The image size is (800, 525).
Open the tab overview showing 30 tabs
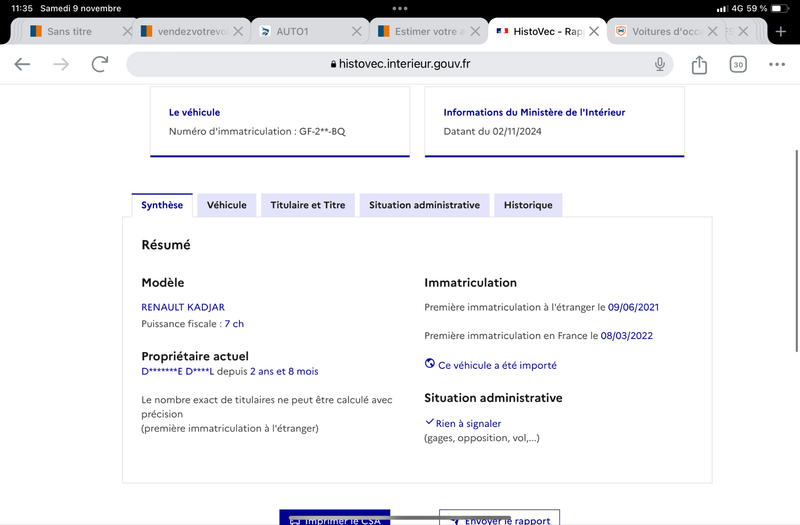click(738, 64)
